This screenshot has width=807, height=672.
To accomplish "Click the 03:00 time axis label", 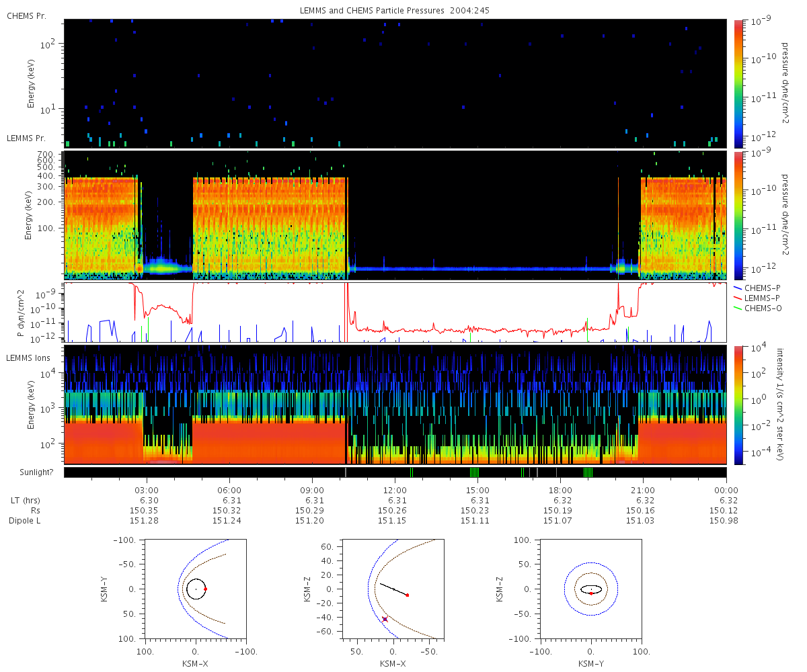I will tap(147, 490).
